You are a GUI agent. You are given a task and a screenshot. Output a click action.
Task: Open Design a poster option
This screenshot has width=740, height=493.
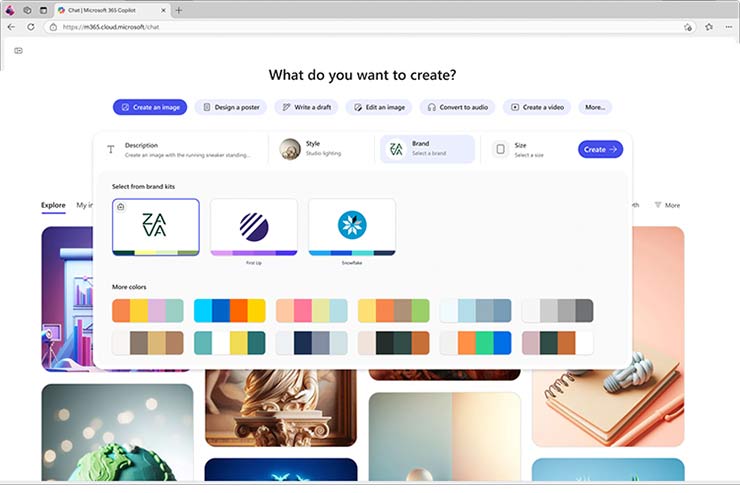coord(231,107)
